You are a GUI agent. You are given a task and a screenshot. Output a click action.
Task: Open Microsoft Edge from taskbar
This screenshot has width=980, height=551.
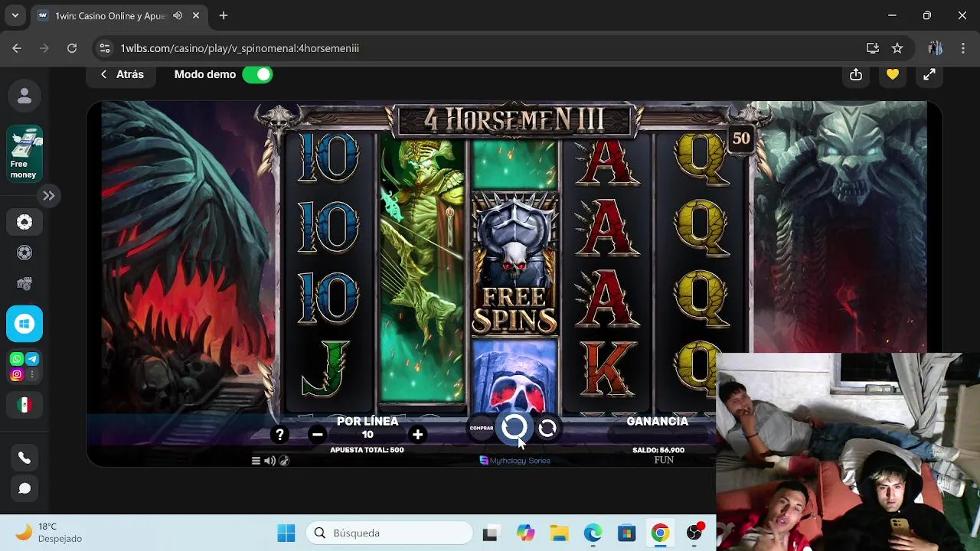point(593,533)
